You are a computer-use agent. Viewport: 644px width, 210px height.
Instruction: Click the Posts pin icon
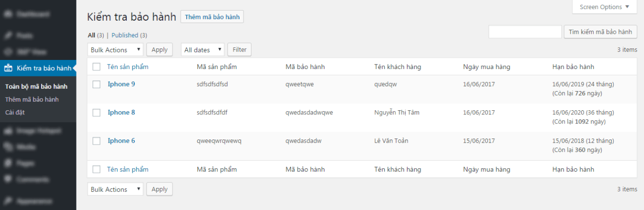(9, 36)
